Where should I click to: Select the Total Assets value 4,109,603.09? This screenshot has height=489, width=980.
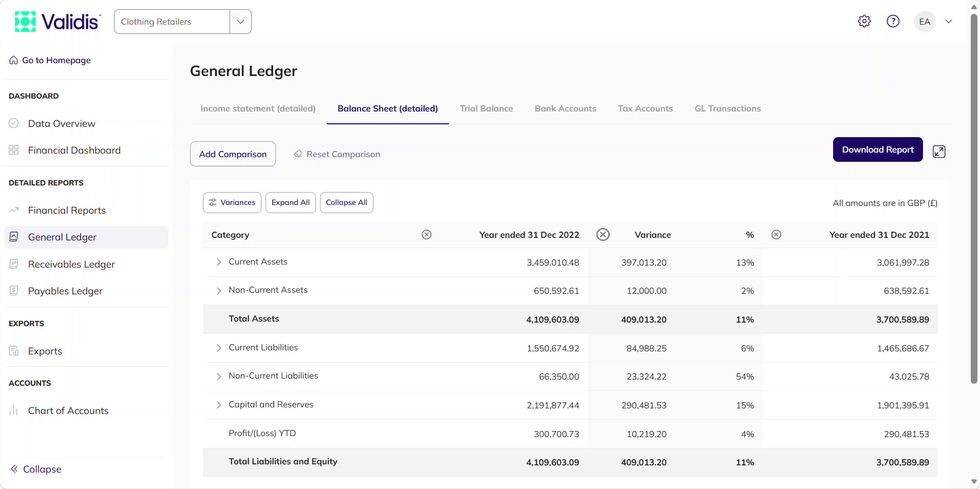coord(553,319)
